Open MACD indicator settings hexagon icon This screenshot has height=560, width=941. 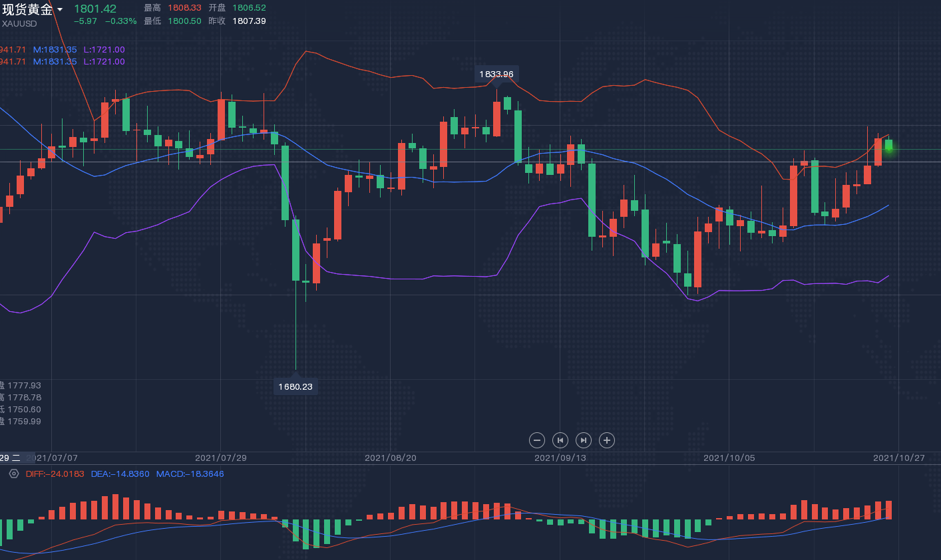coord(14,474)
